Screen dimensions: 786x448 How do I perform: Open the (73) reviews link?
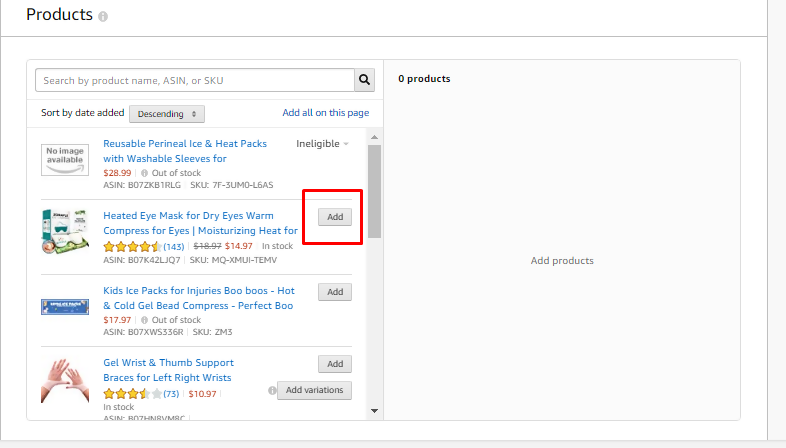pyautogui.click(x=171, y=394)
